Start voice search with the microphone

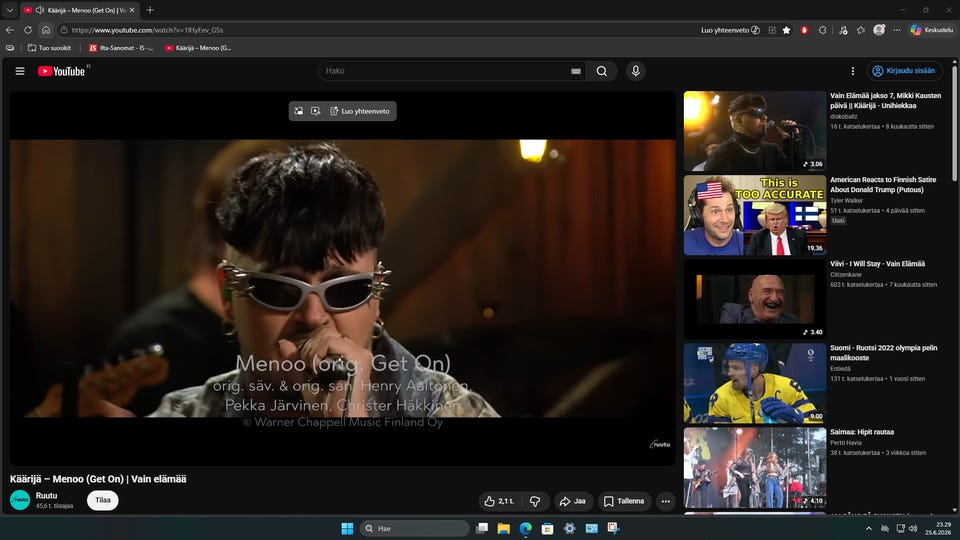636,71
